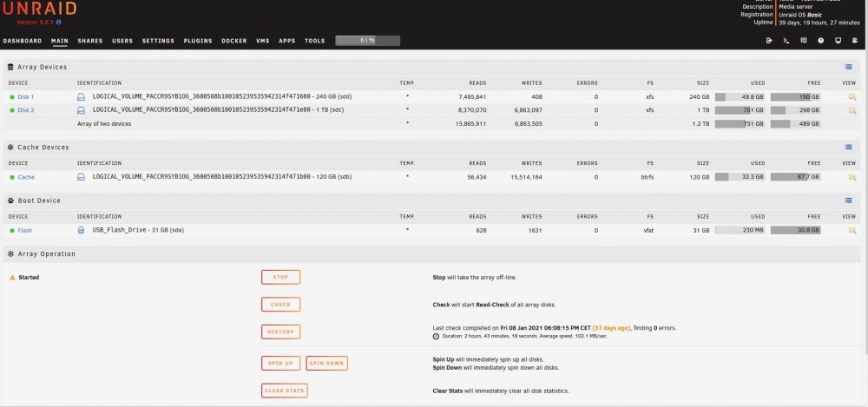Screen dimensions: 868x407
Task: Open the Disk 1 device link
Action: (25, 97)
